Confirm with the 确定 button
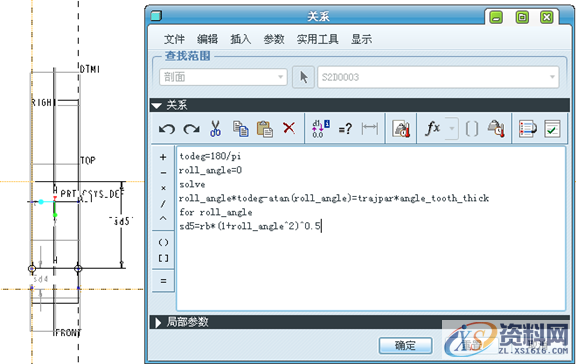The image size is (576, 364). click(x=405, y=345)
